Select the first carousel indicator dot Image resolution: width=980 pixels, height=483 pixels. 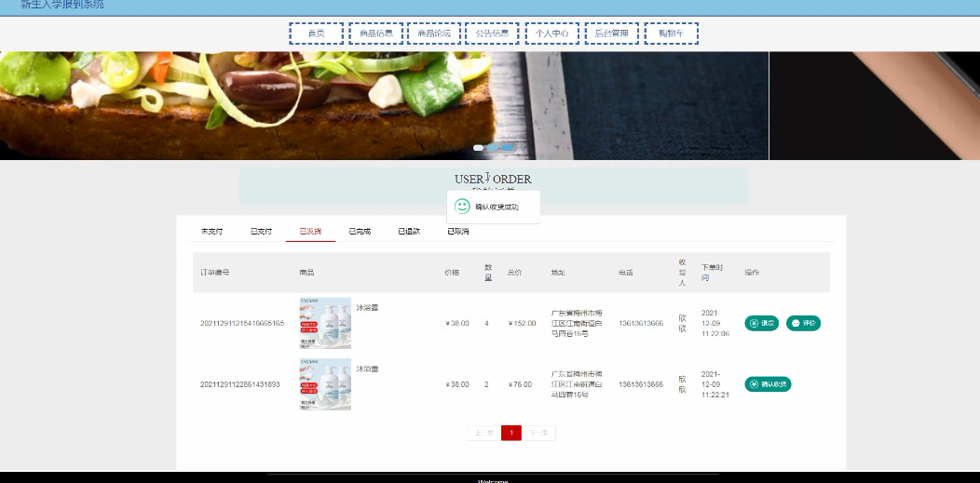pos(478,148)
